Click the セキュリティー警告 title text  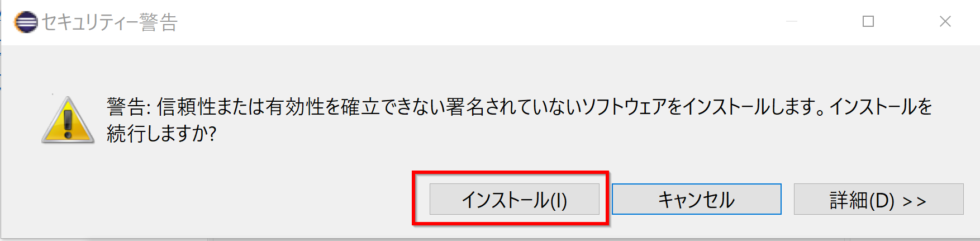click(110, 22)
